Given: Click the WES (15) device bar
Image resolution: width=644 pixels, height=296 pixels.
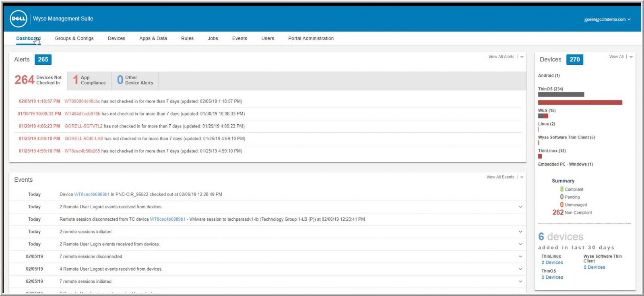Looking at the screenshot, I should pyautogui.click(x=543, y=116).
